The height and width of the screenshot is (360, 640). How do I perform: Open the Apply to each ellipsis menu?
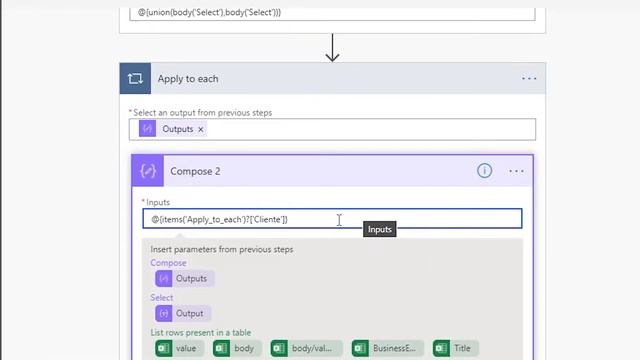pos(529,78)
